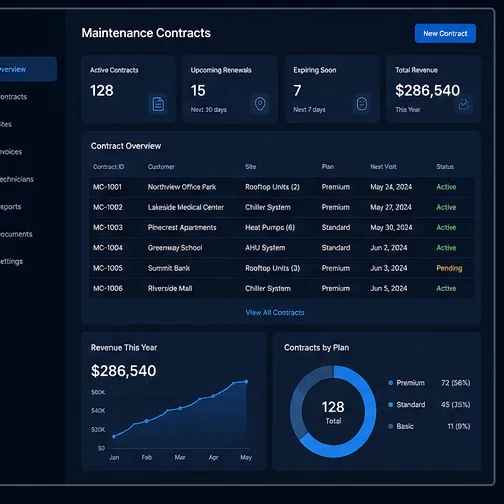The height and width of the screenshot is (504, 504).
Task: Click the 45 (35%) Standard count
Action: click(455, 404)
